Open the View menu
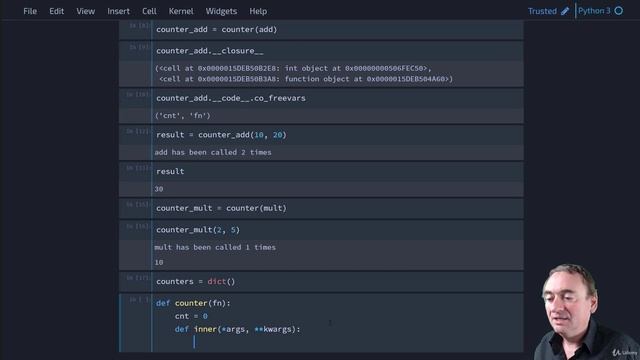Image resolution: width=640 pixels, height=360 pixels. coord(85,11)
